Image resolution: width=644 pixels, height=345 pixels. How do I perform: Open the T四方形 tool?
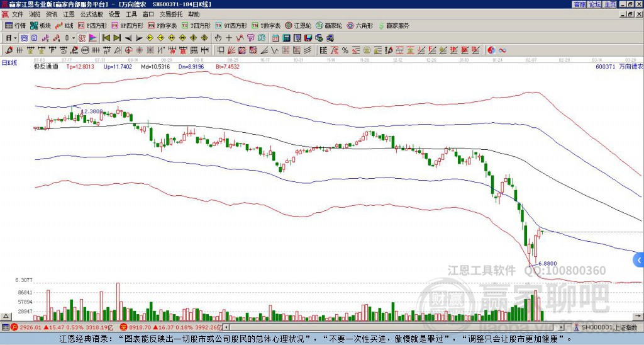tap(196, 25)
